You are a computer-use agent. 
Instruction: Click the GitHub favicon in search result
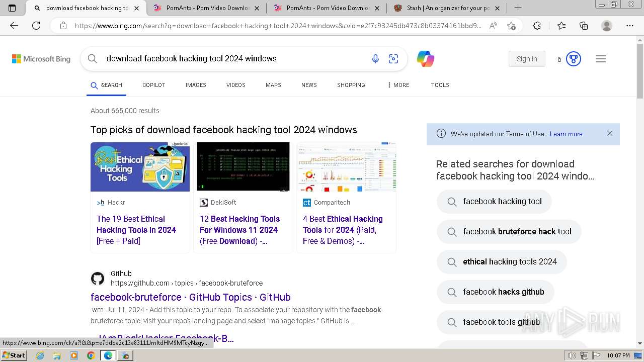pyautogui.click(x=98, y=279)
